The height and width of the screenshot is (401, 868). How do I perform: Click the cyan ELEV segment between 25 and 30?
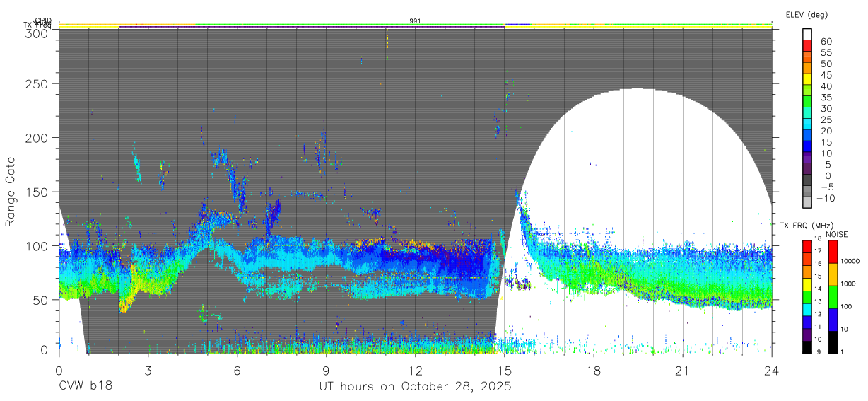(x=807, y=113)
